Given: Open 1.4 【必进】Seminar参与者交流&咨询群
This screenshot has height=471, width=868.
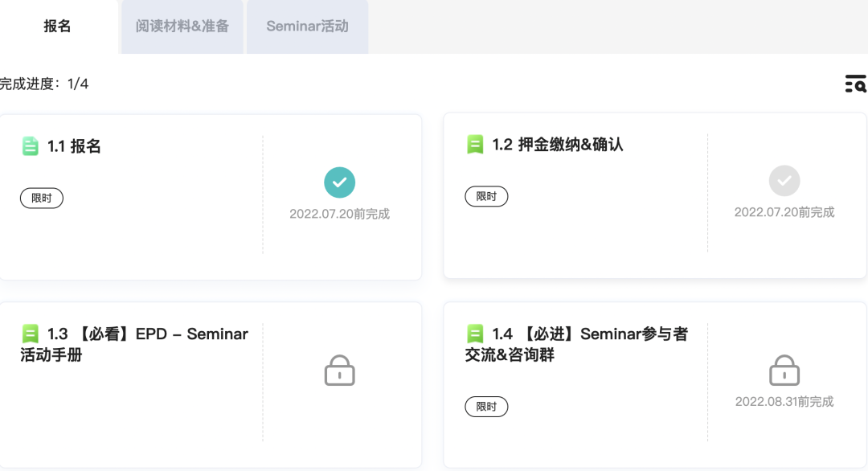Looking at the screenshot, I should pos(576,344).
